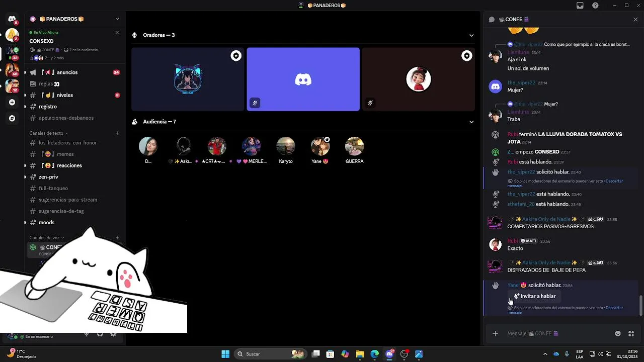Open Microsoft Edge from the taskbar
This screenshot has height=362, width=644.
pyautogui.click(x=374, y=354)
